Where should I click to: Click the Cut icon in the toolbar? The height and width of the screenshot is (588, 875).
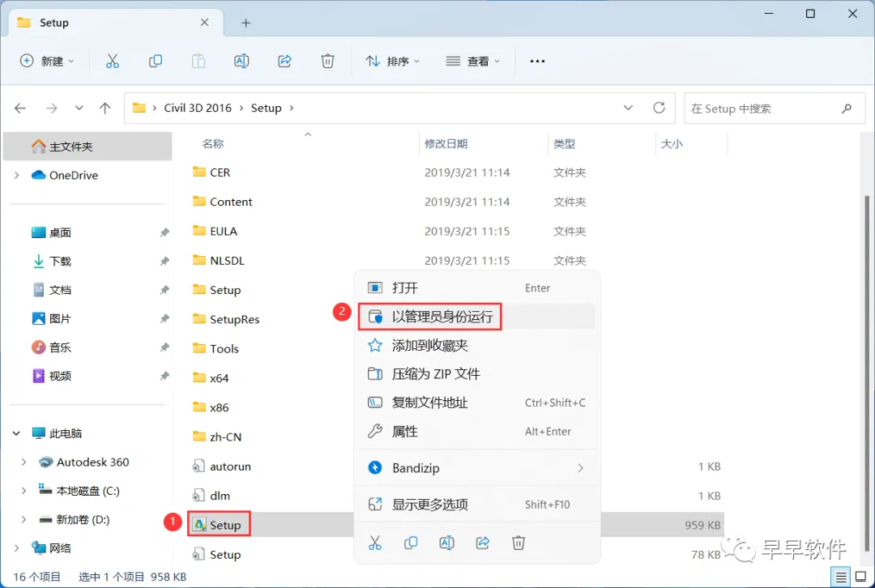(x=112, y=61)
